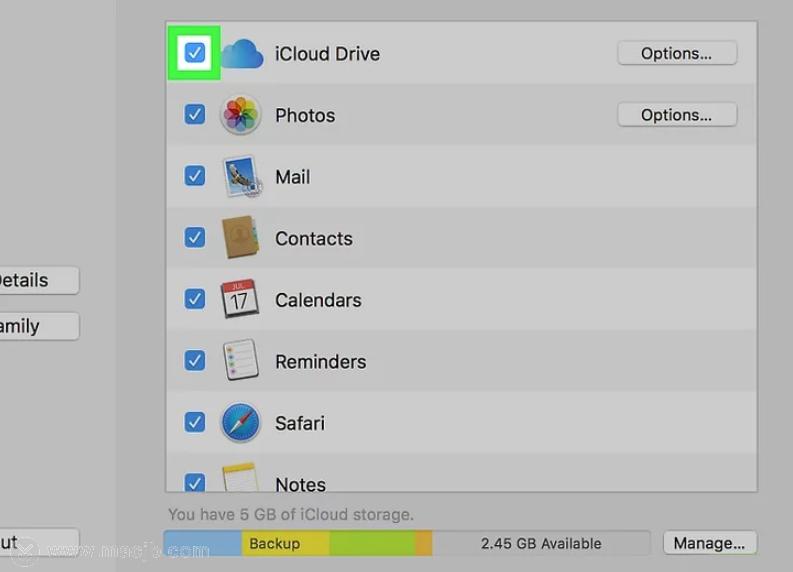Toggle the Mail checkbox off
793x572 pixels.
click(x=195, y=176)
